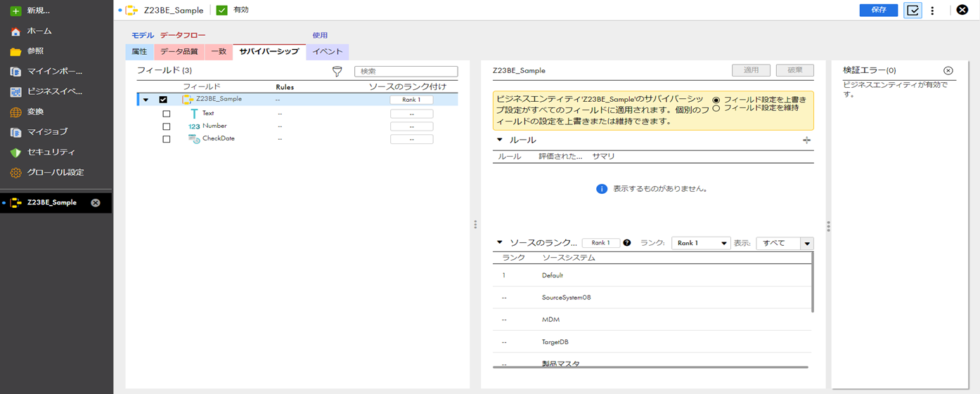Select overwrite field settings (フィールド設定を上書き) radio
Screen dimensions: 980x394
tap(716, 100)
